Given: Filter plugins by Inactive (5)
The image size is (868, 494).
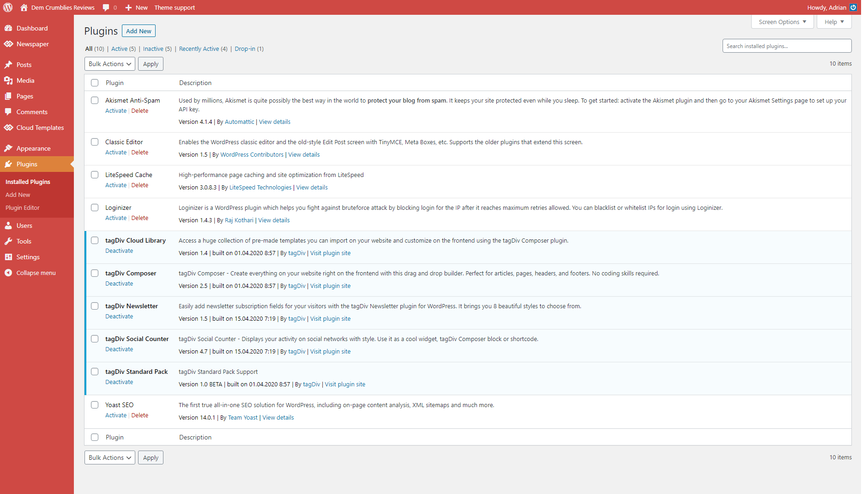Looking at the screenshot, I should click(157, 49).
